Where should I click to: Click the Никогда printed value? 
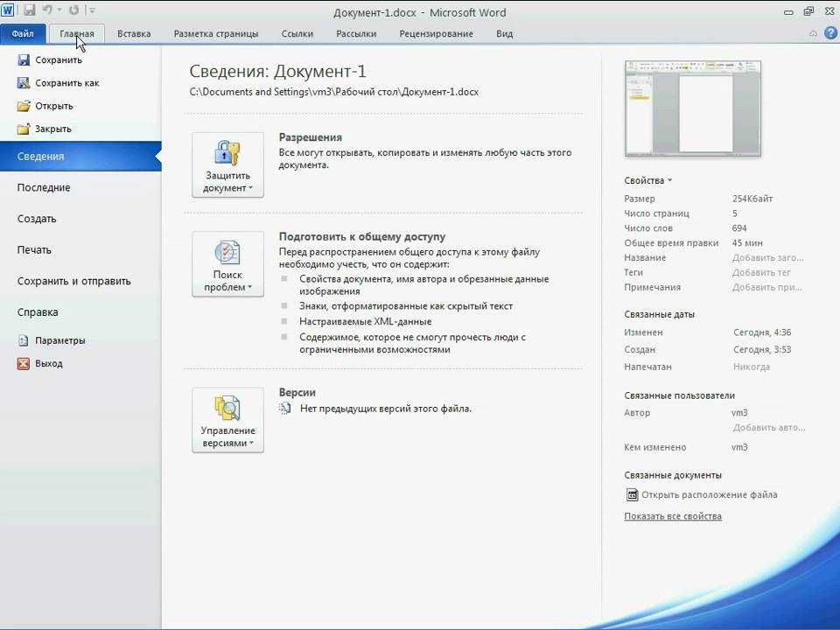click(752, 367)
